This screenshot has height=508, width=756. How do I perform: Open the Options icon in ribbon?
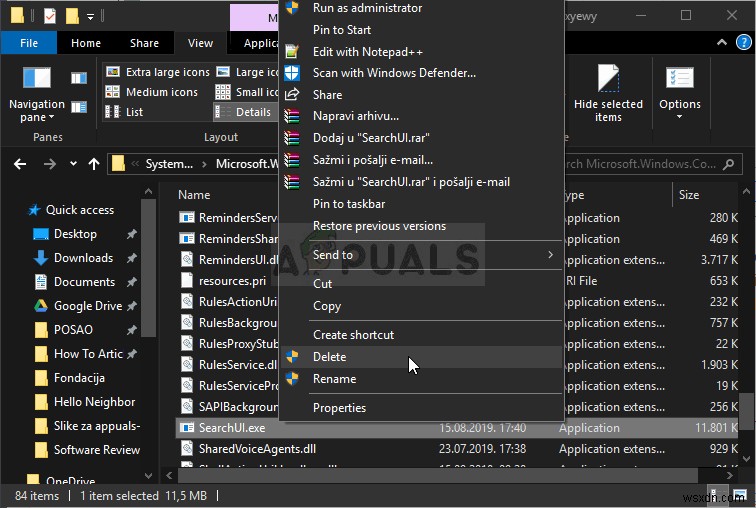(679, 78)
